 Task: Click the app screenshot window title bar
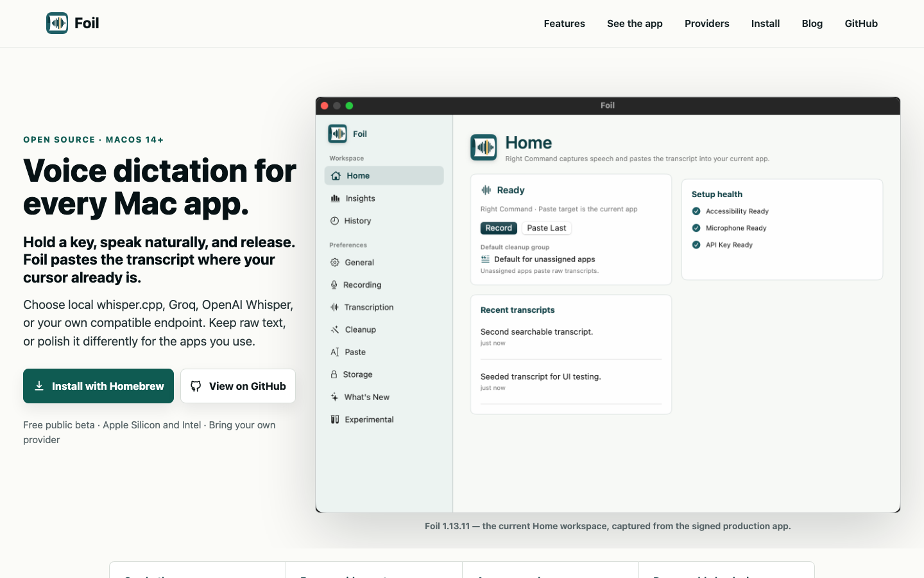coord(608,106)
